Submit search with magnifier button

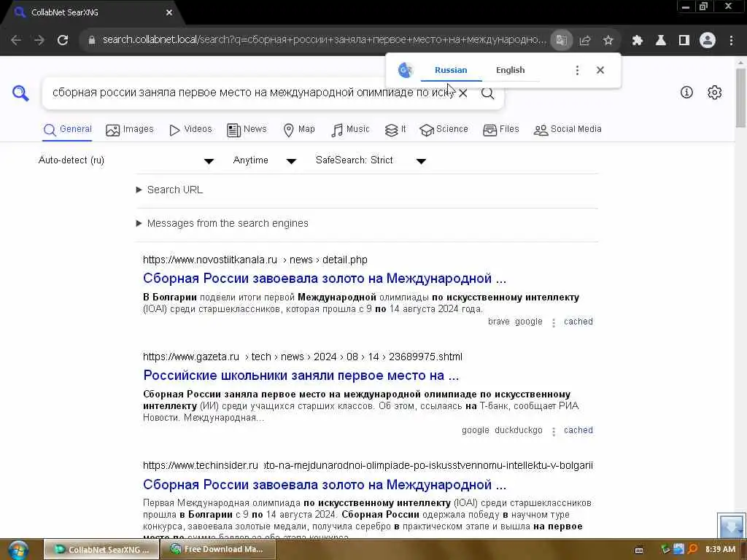[x=487, y=93]
